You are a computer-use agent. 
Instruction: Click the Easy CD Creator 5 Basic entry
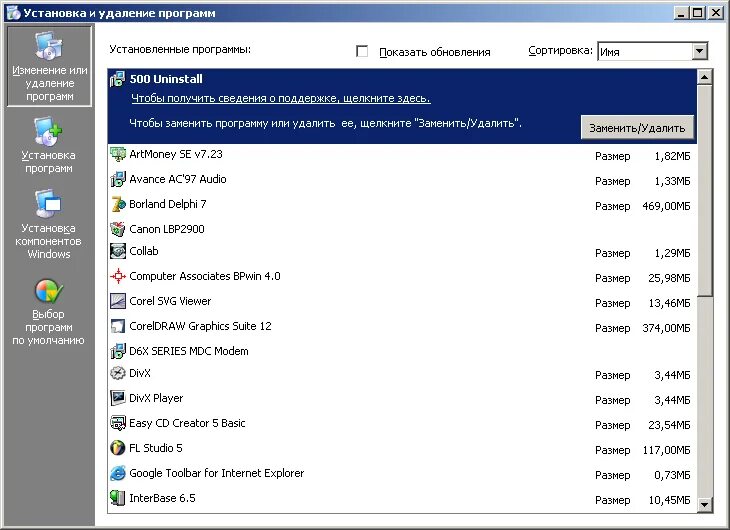pyautogui.click(x=187, y=423)
